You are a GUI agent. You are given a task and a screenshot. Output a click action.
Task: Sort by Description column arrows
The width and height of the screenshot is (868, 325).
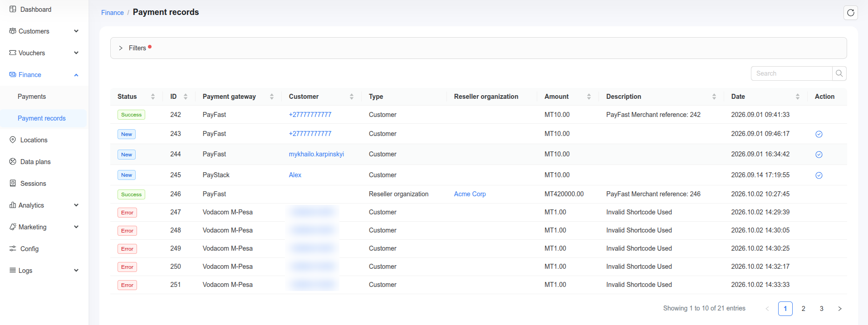tap(714, 97)
